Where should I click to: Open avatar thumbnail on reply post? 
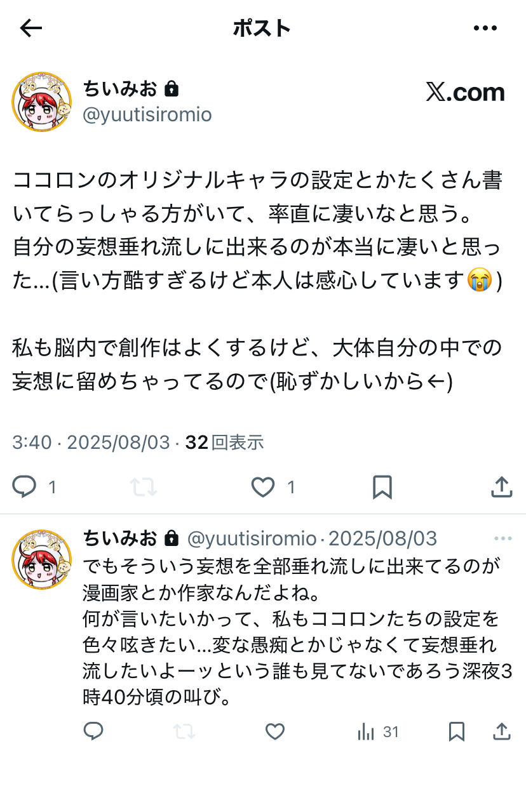42,559
